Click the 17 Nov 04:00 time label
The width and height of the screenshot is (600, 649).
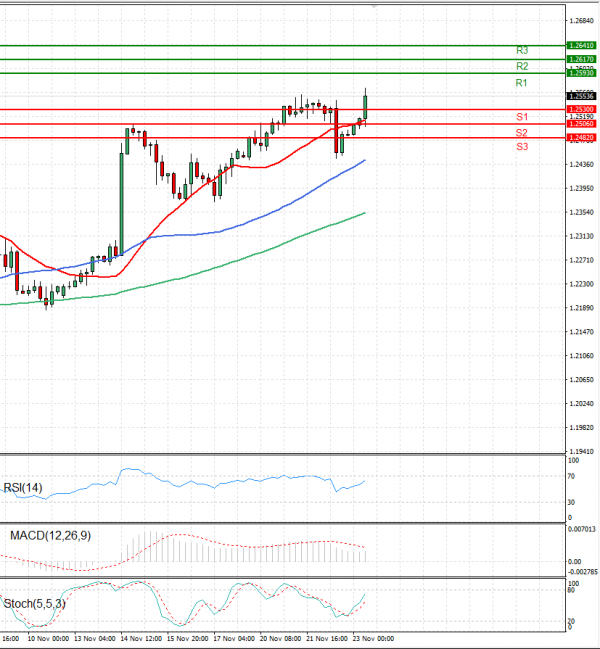pos(234,639)
